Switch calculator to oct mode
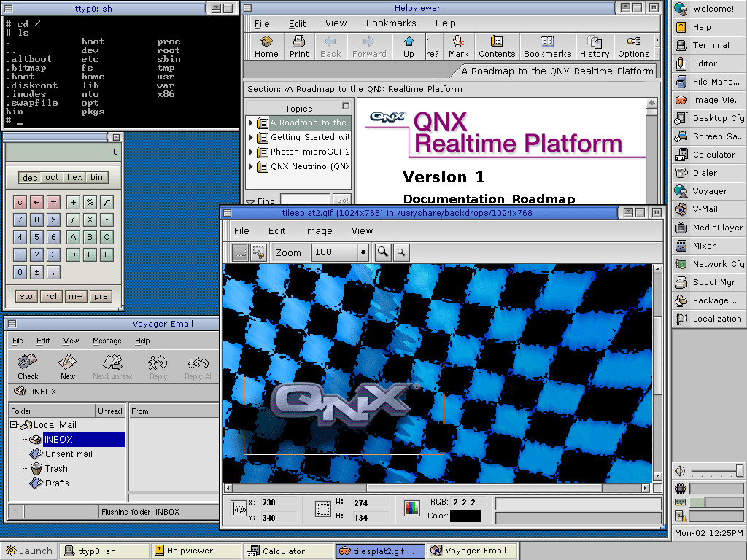Screen dimensions: 747x560 (52, 178)
